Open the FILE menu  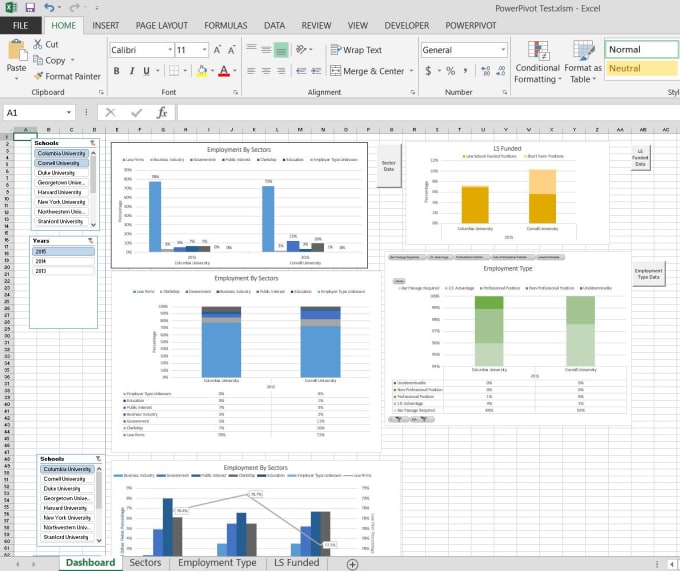[x=20, y=26]
